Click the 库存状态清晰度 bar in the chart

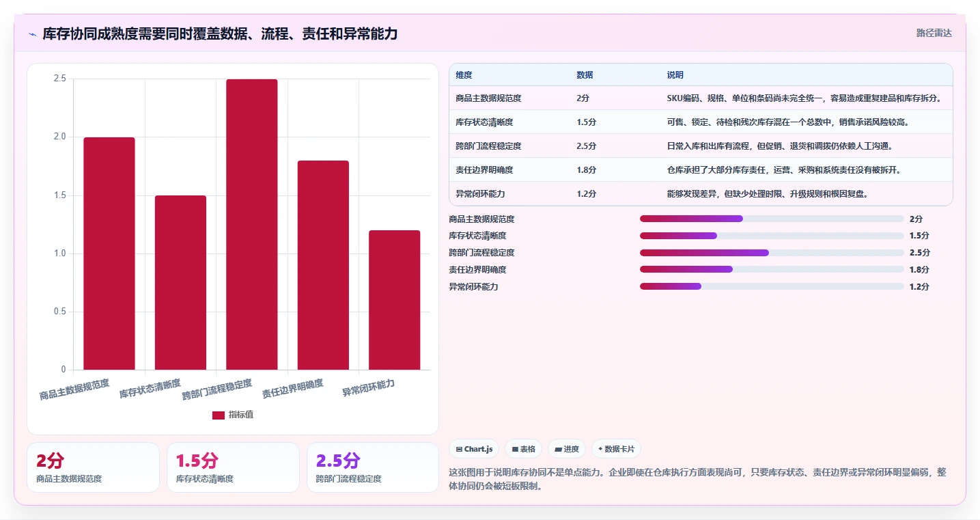click(x=180, y=283)
